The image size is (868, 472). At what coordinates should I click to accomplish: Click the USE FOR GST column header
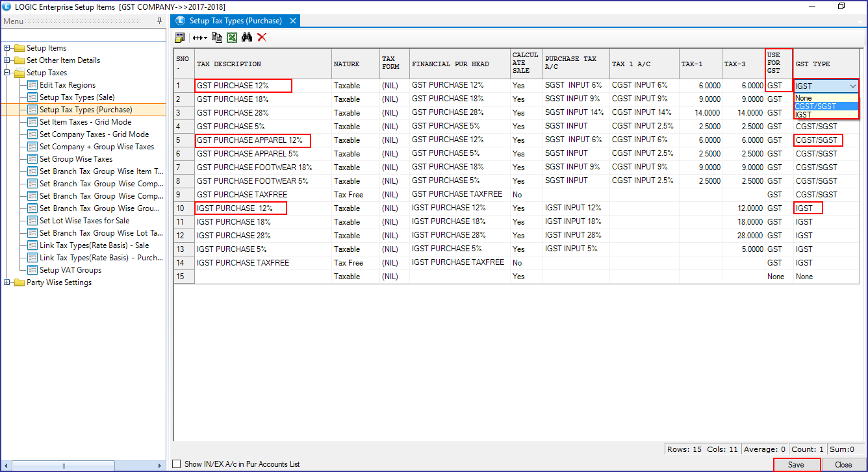(x=779, y=64)
